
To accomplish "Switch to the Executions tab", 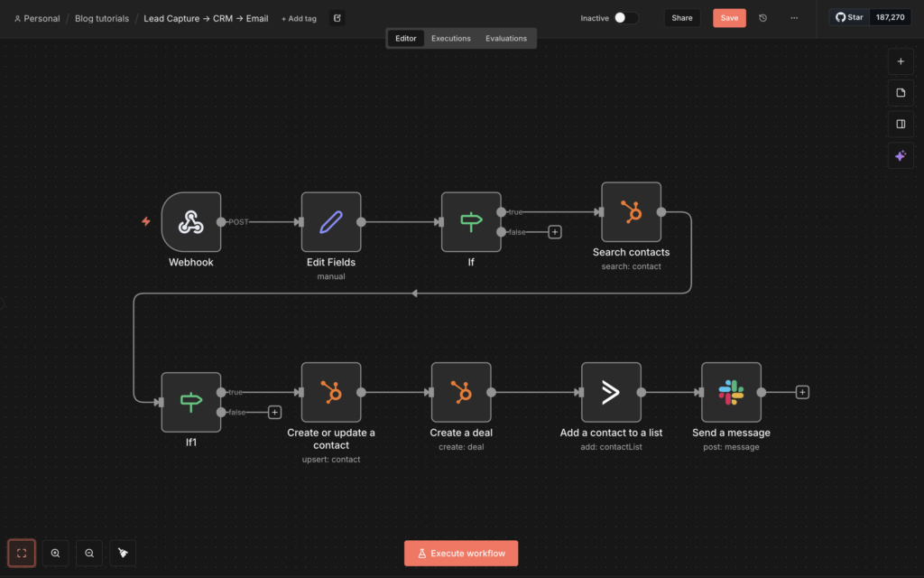I will (x=451, y=38).
